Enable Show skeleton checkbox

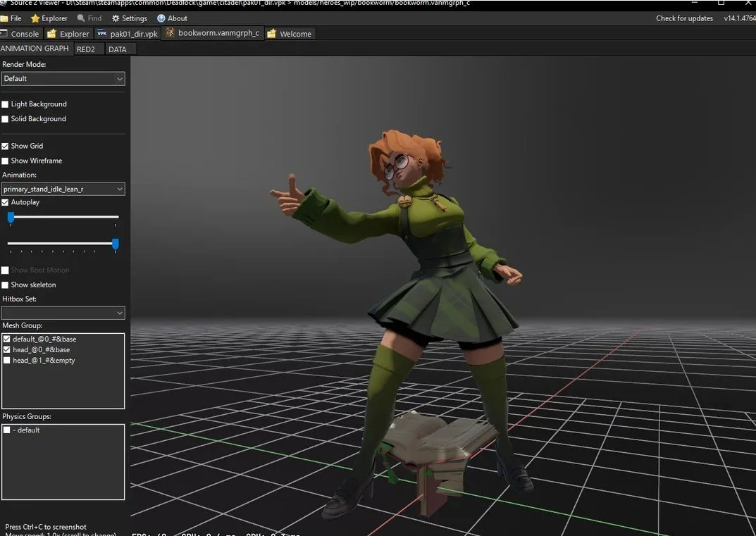(5, 285)
